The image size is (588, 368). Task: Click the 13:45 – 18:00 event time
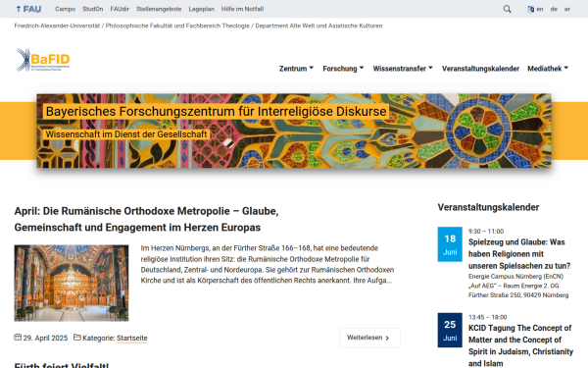[487, 317]
